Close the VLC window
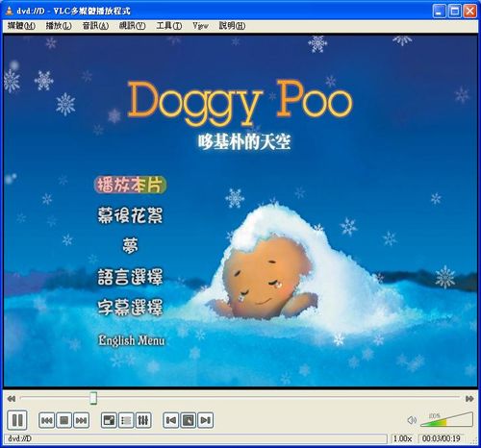This screenshot has width=481, height=448. pos(469,12)
